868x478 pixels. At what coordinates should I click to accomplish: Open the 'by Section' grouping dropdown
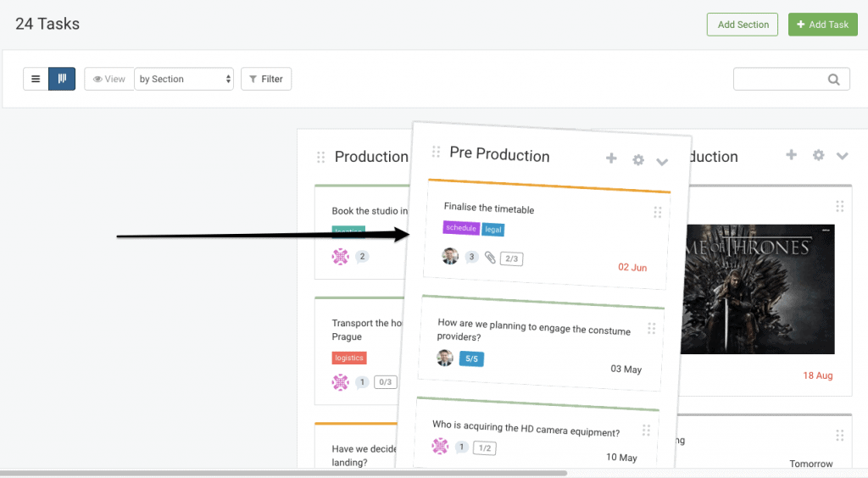tap(185, 79)
